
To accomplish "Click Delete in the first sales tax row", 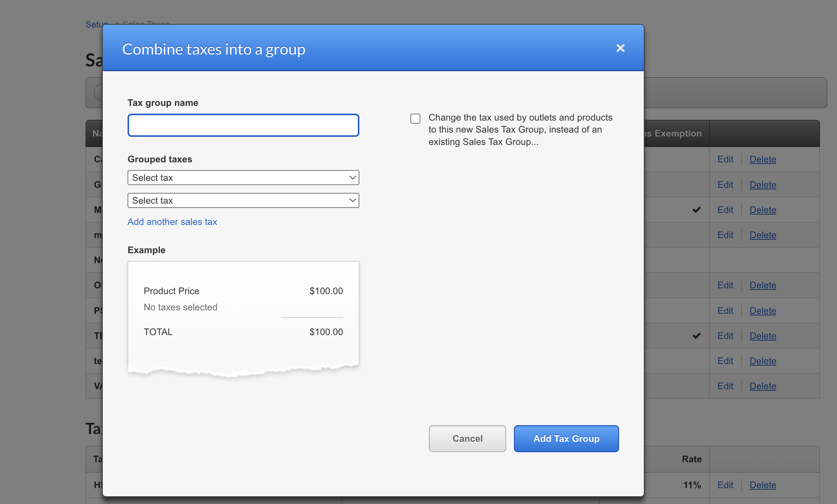I will coord(762,159).
